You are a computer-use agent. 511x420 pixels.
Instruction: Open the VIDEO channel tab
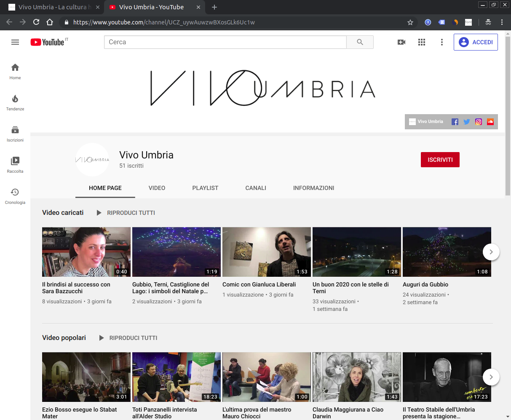[x=157, y=188]
